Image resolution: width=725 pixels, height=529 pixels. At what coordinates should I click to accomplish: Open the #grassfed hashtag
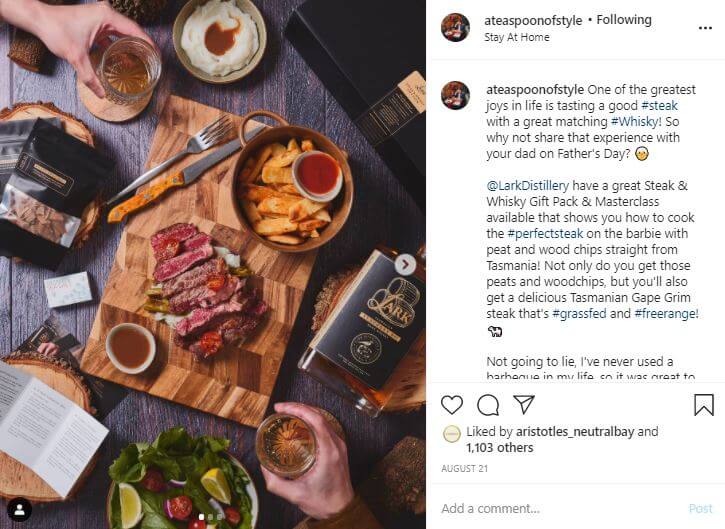(x=579, y=314)
